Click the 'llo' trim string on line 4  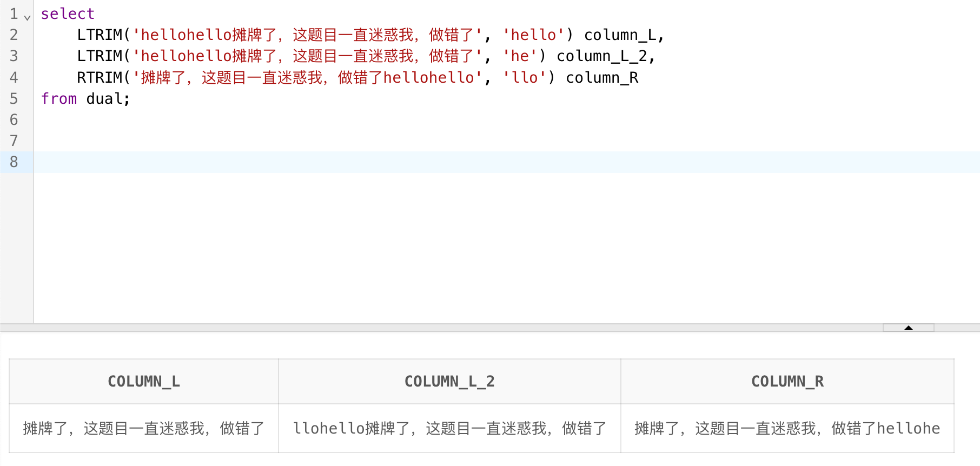525,78
